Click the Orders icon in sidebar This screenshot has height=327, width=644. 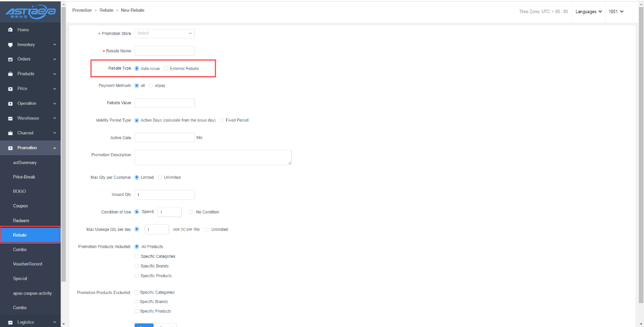(10, 60)
